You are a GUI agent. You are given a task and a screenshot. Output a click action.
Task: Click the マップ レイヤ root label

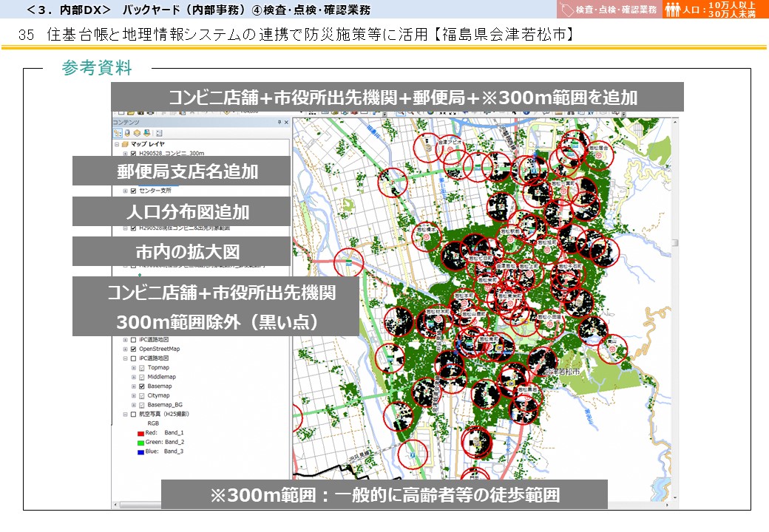[148, 144]
